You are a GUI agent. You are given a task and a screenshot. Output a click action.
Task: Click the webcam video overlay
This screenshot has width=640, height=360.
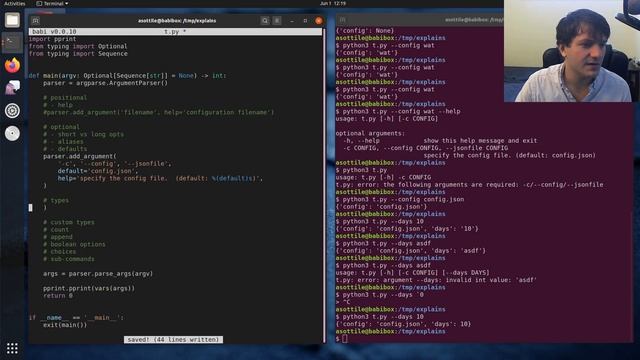pyautogui.click(x=572, y=51)
